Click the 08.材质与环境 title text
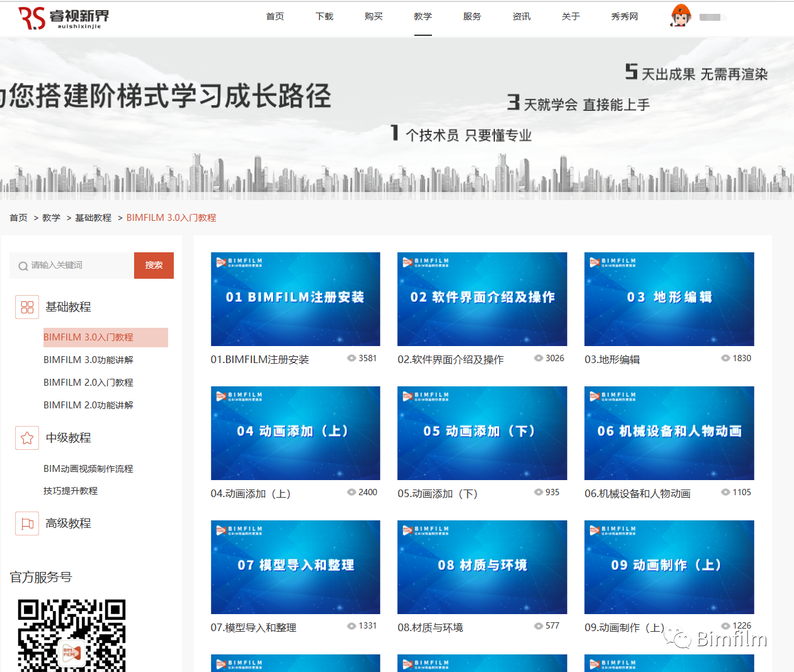Screen dimensions: 794x672 coord(430,628)
